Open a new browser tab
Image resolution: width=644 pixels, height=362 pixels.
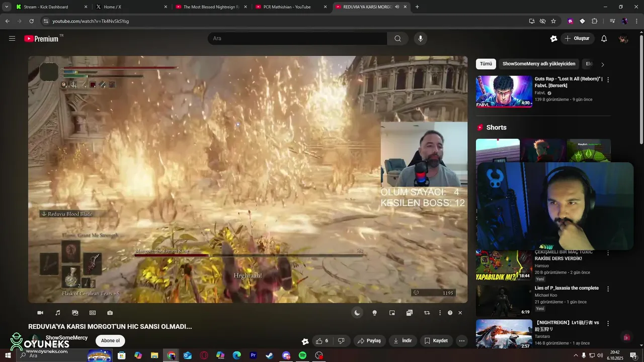pyautogui.click(x=417, y=7)
